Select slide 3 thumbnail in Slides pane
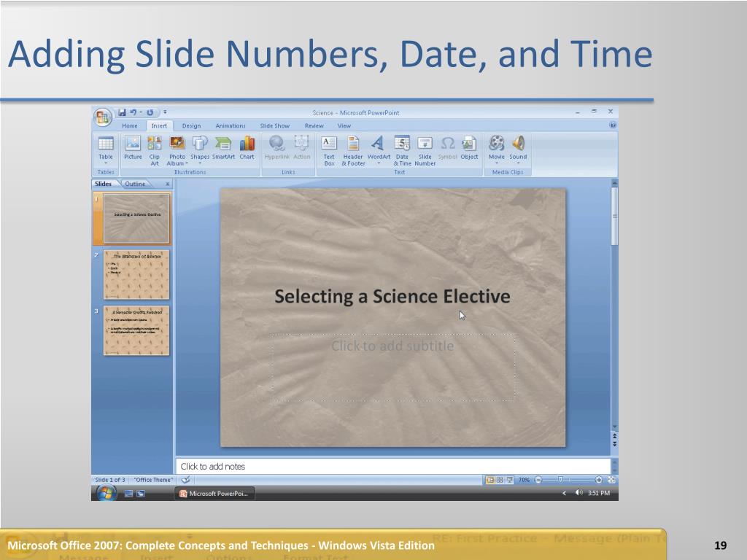 pyautogui.click(x=136, y=330)
